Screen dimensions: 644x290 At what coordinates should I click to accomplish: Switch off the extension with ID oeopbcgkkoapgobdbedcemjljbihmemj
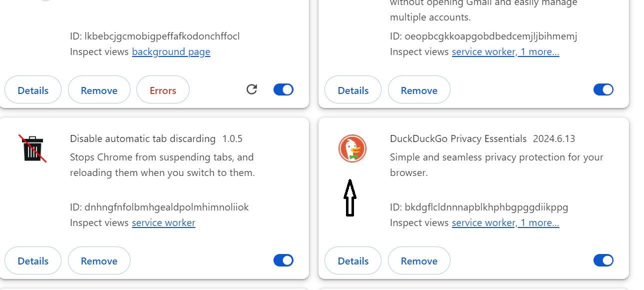603,89
